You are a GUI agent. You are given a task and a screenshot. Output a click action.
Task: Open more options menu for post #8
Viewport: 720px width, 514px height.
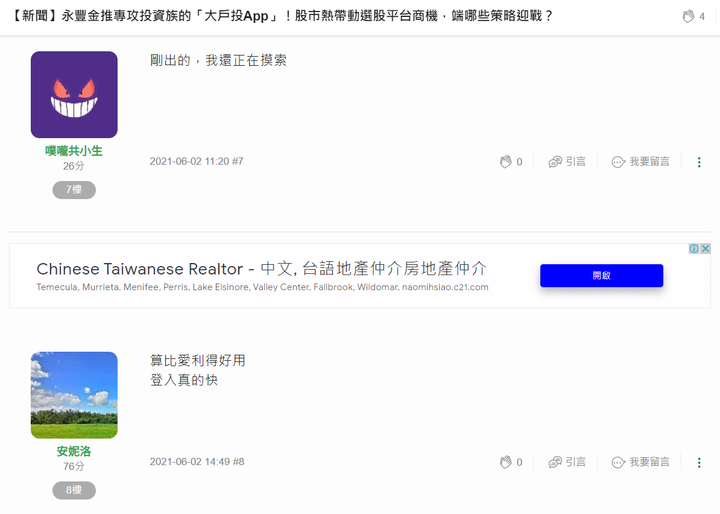coord(699,463)
